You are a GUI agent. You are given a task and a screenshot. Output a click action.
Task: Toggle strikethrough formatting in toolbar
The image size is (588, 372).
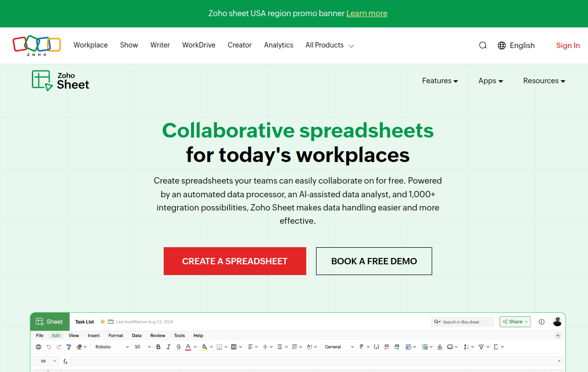(x=179, y=347)
